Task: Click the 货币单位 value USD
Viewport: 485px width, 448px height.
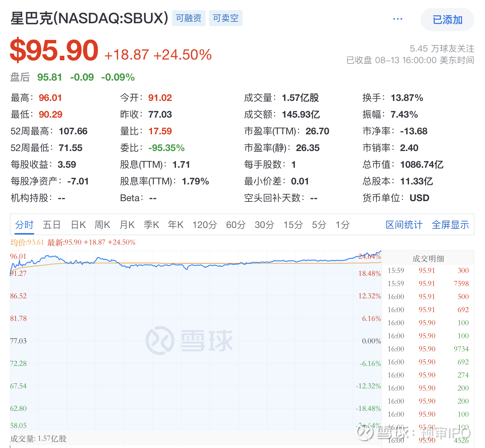Action: click(x=419, y=198)
